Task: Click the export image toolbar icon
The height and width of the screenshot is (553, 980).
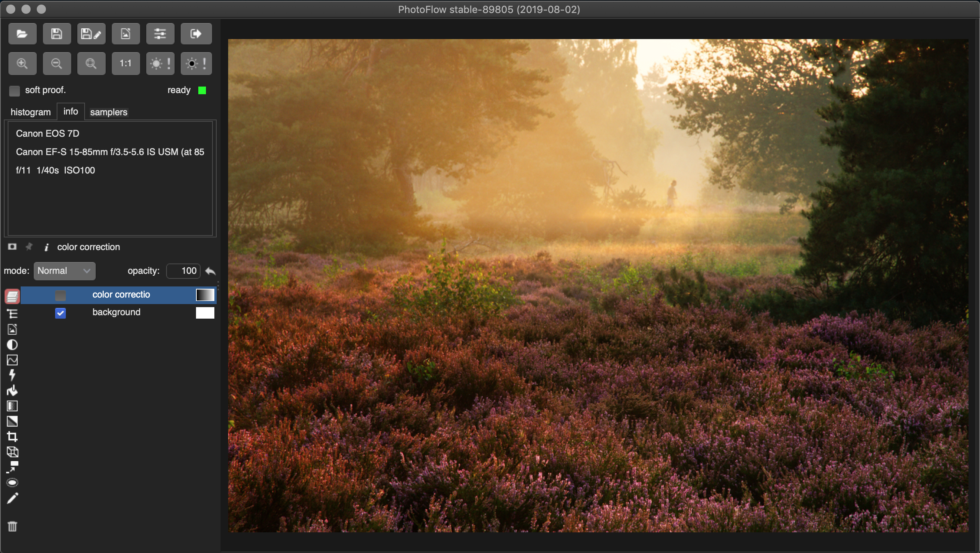Action: coord(126,34)
